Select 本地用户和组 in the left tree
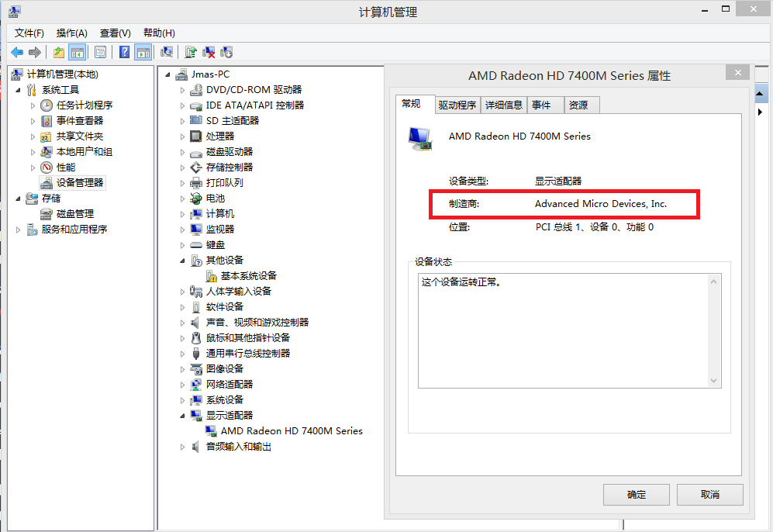This screenshot has height=532, width=773. [x=85, y=152]
